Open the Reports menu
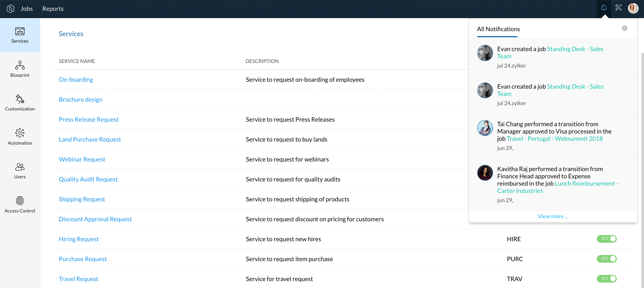The height and width of the screenshot is (288, 644). [53, 9]
